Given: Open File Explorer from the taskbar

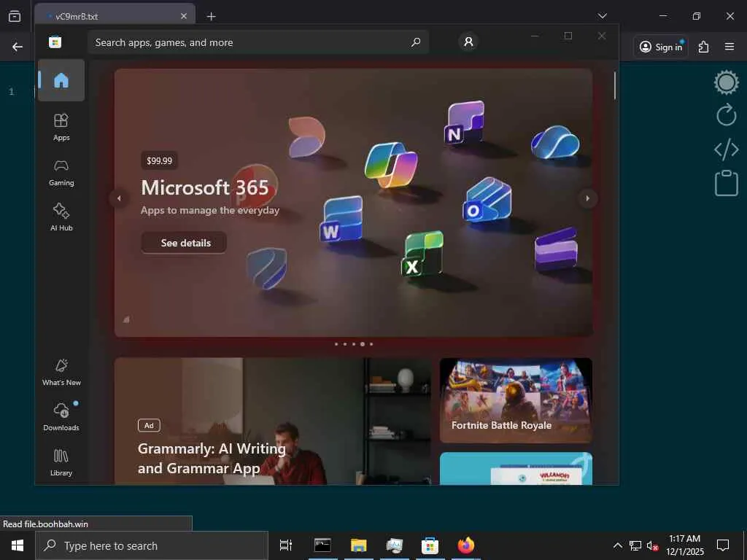Looking at the screenshot, I should tap(359, 545).
